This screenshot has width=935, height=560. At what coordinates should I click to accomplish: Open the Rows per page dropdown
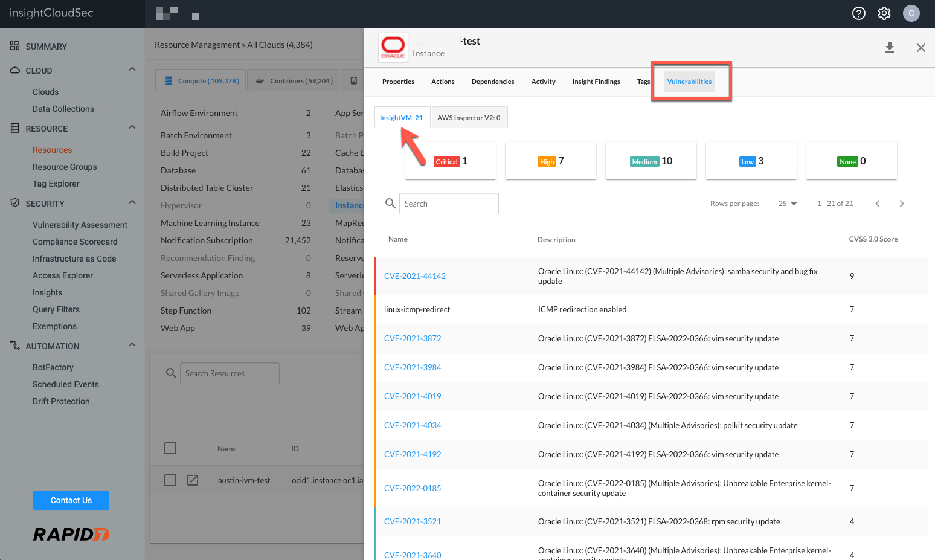tap(788, 204)
